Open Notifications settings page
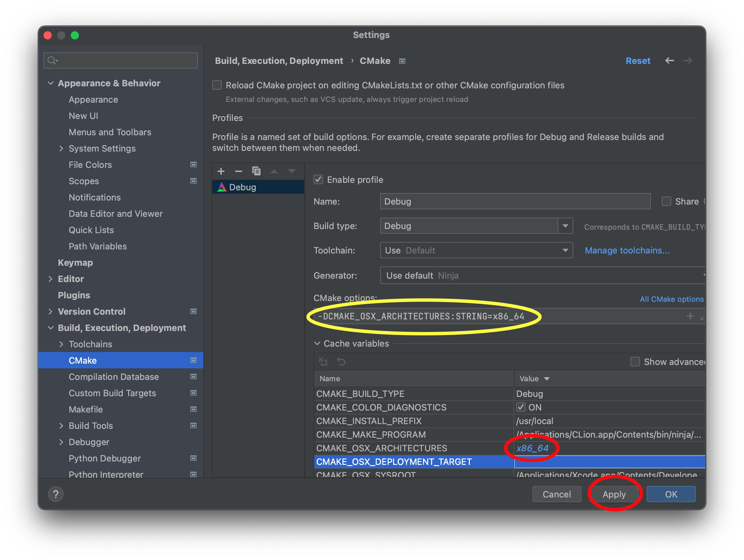The image size is (744, 560). 95,197
